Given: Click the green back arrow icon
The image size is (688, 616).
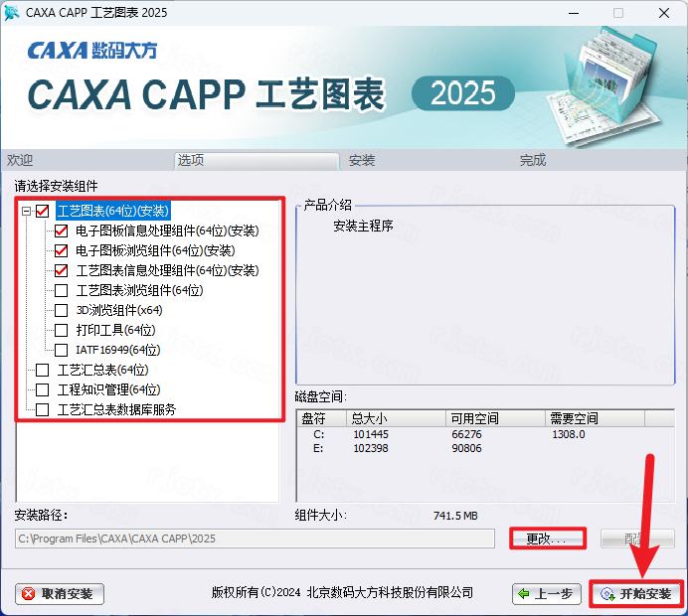Looking at the screenshot, I should click(x=523, y=594).
